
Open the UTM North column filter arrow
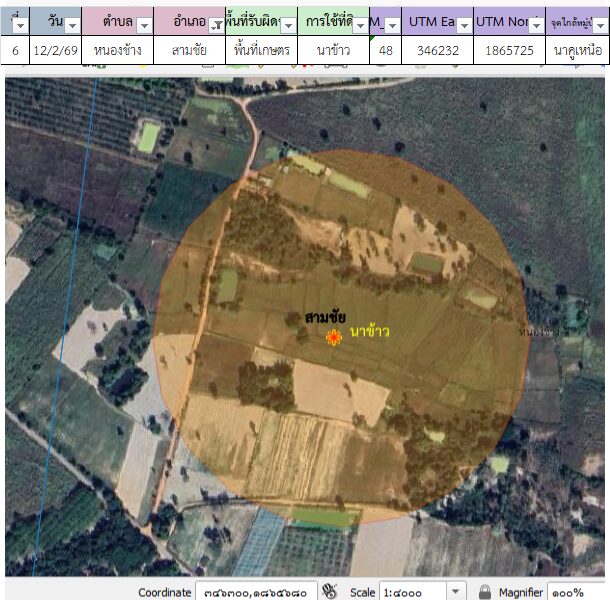(x=537, y=24)
